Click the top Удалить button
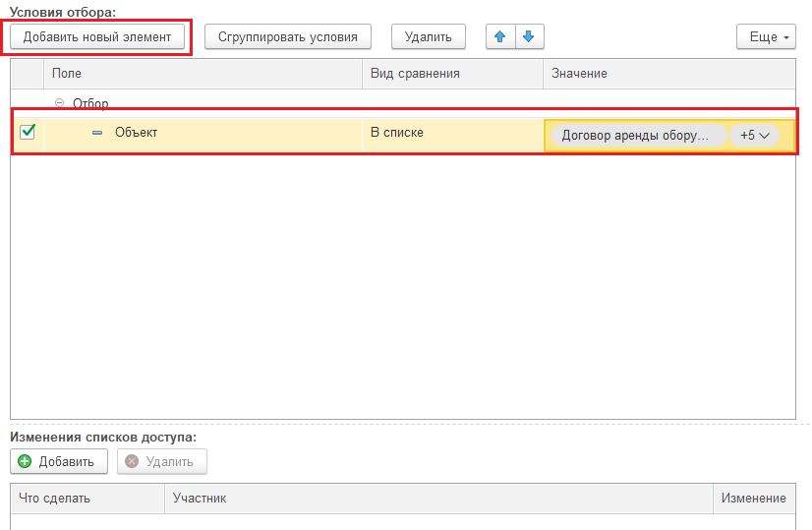 (x=428, y=37)
